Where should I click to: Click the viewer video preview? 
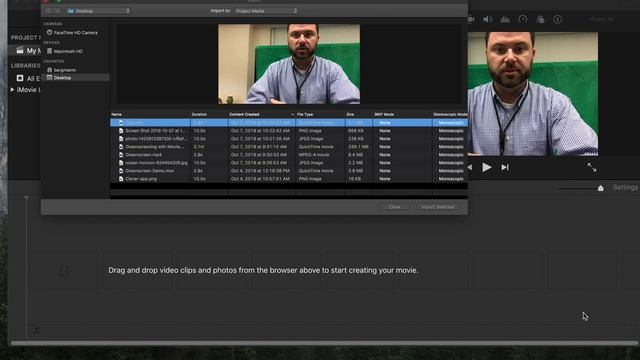click(533, 94)
